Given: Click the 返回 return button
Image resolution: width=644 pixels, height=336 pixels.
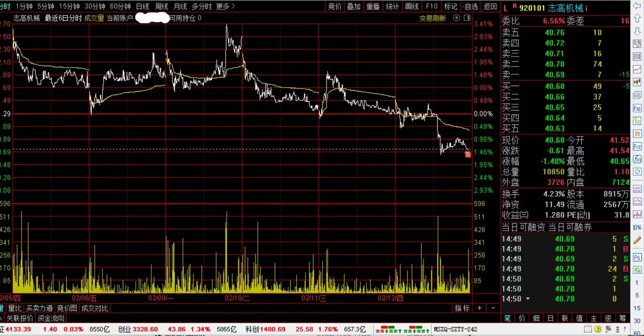Looking at the screenshot, I should coord(490,6).
